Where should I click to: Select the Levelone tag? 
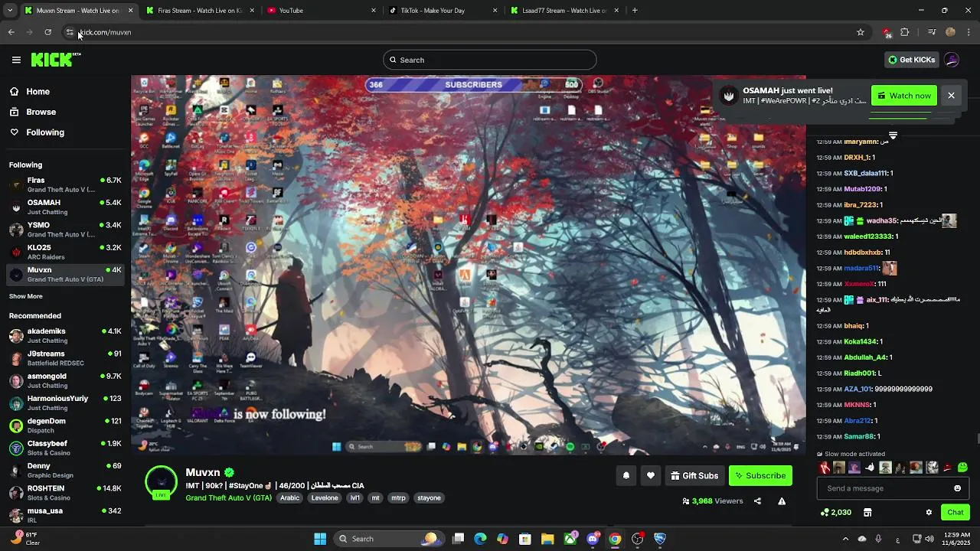click(x=325, y=498)
